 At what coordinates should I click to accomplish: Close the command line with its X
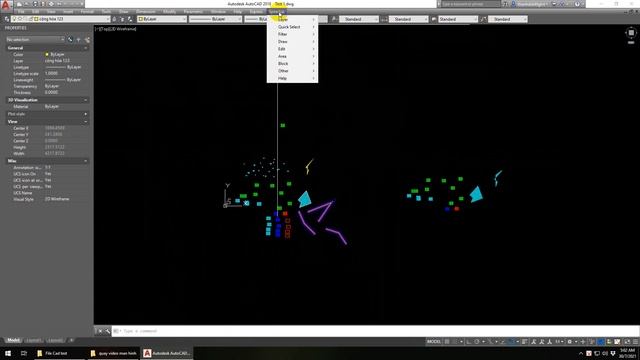click(100, 331)
